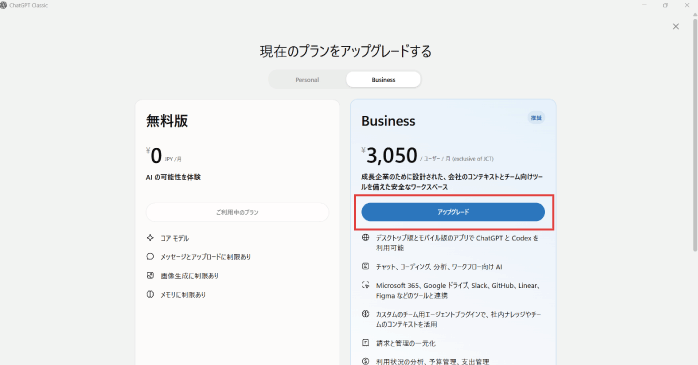
Task: Click the ChatGPT Classic icon in title bar
Action: click(4, 5)
